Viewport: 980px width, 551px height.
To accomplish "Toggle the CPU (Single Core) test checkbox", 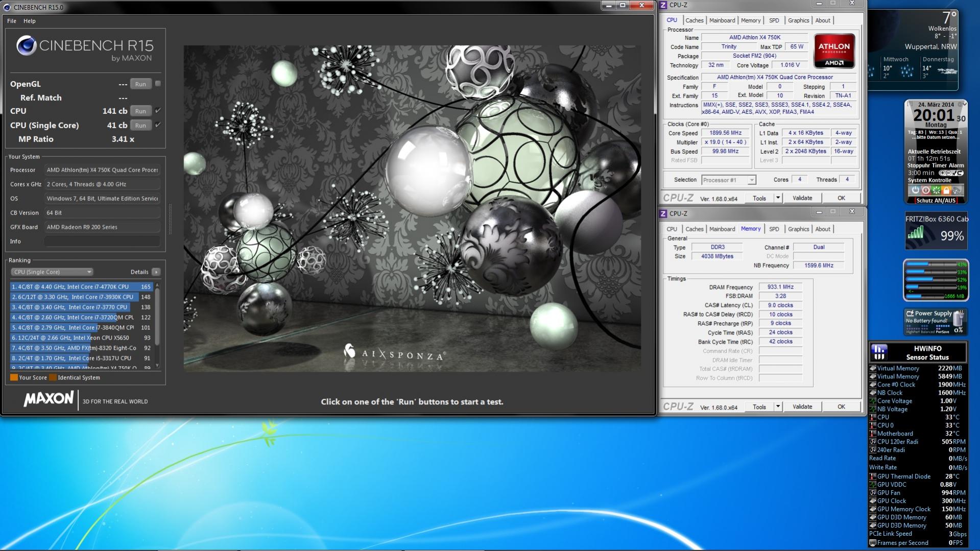I will coord(158,125).
